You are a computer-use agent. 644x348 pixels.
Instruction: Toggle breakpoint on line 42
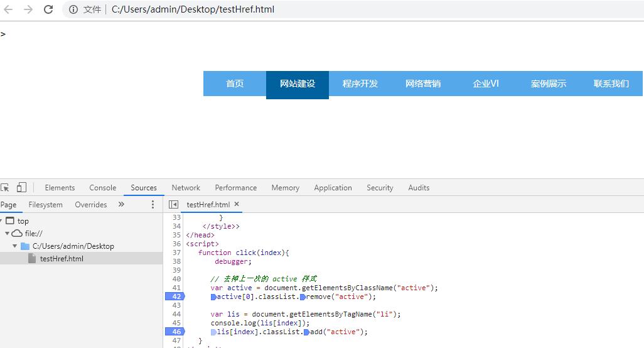point(175,296)
